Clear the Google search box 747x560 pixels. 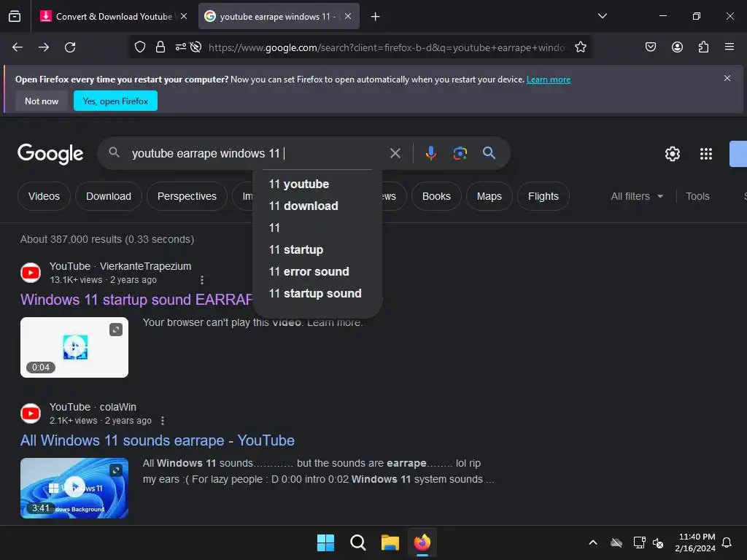[395, 153]
